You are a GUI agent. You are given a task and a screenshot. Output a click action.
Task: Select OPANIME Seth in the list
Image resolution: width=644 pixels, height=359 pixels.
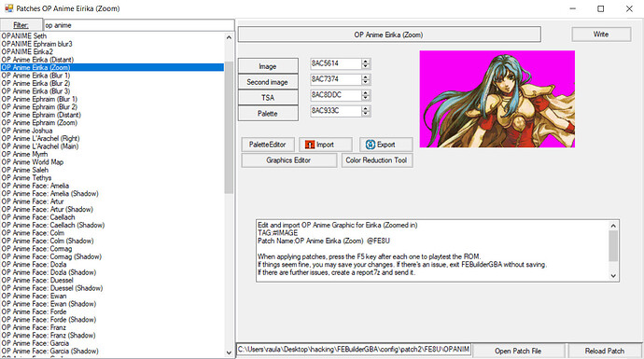coord(112,36)
